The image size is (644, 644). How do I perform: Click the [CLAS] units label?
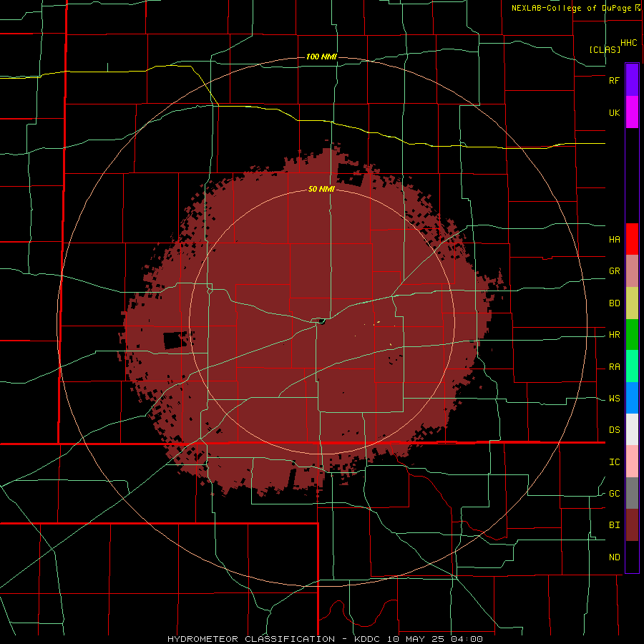click(x=604, y=49)
